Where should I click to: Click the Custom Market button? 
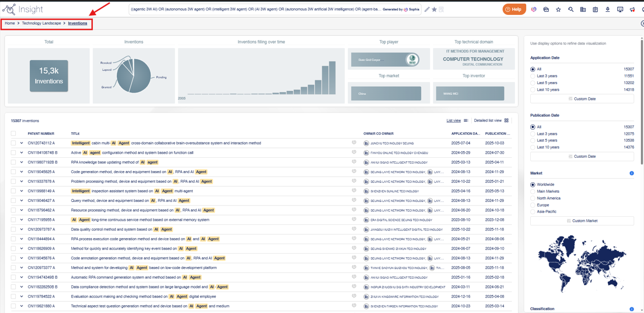582,221
